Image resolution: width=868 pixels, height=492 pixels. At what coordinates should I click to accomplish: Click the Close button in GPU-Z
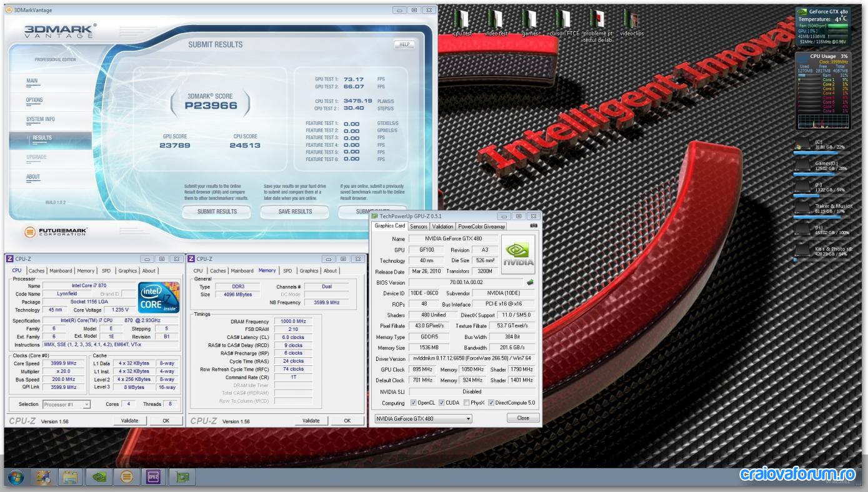coord(523,418)
